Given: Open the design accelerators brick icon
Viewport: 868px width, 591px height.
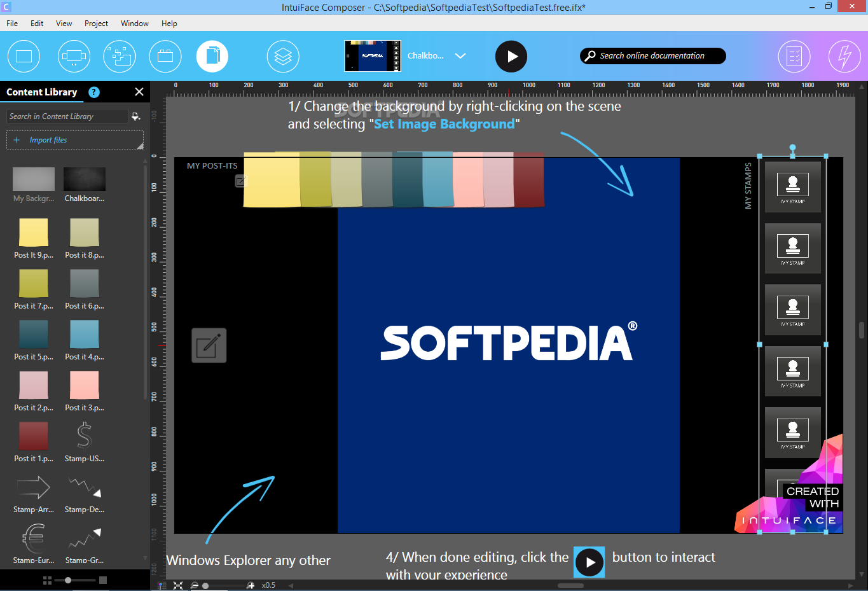Looking at the screenshot, I should (165, 56).
